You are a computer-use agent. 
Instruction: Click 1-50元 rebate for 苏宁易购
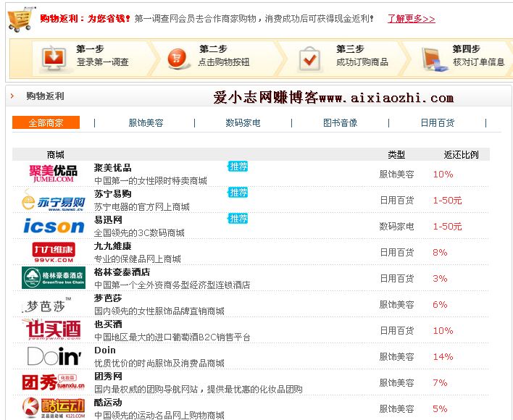pos(447,201)
